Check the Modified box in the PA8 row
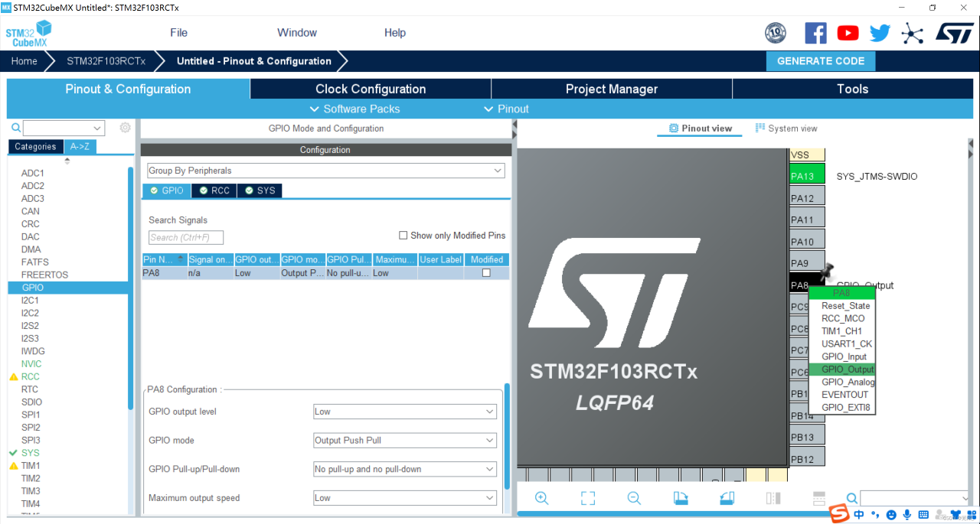 [x=485, y=273]
